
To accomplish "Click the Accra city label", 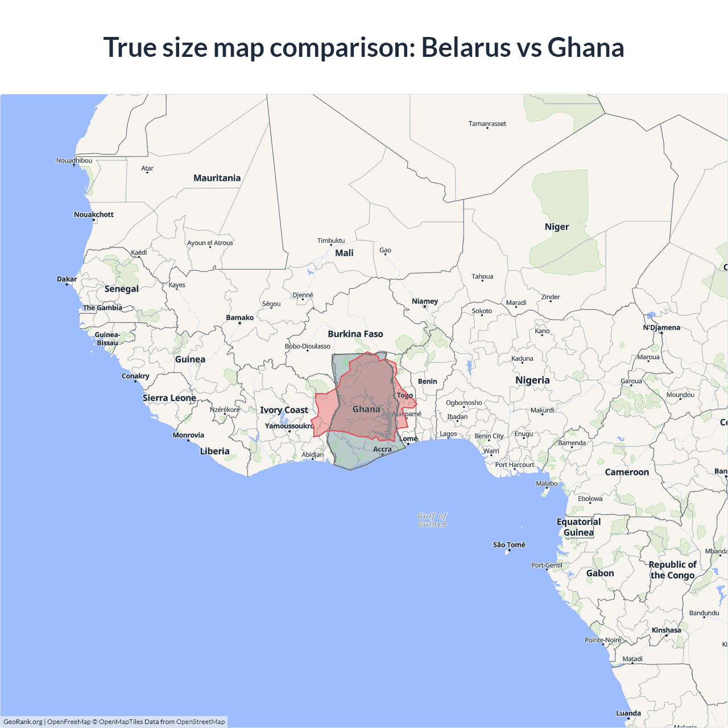I will (382, 449).
